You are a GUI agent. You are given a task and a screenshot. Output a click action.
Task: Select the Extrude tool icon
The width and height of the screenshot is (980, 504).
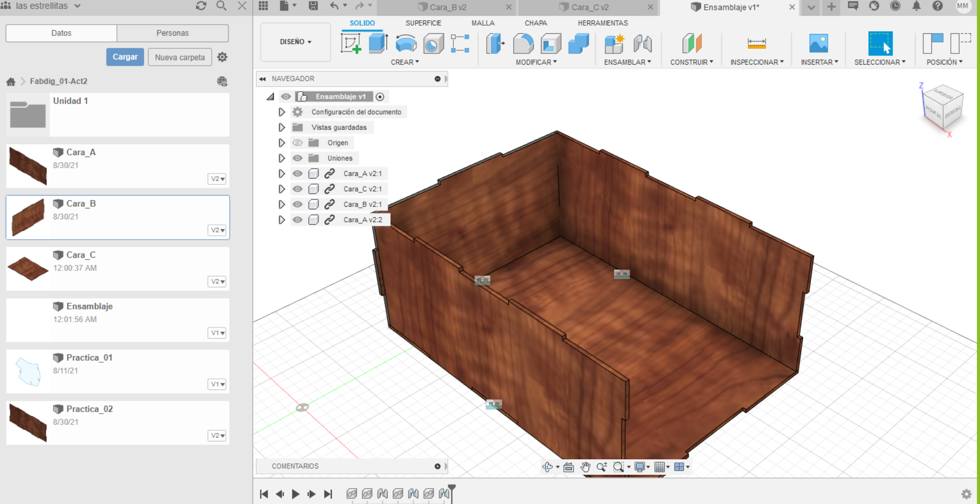point(378,43)
